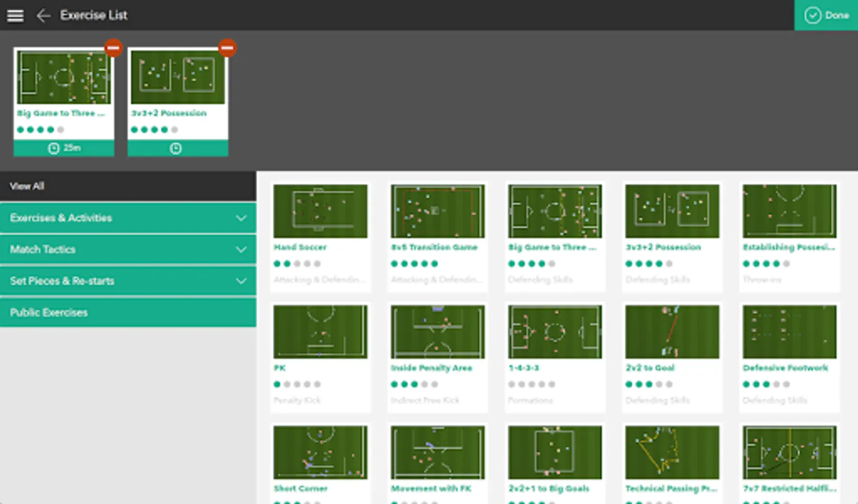Click the 2v2 to Goal title

(x=650, y=368)
